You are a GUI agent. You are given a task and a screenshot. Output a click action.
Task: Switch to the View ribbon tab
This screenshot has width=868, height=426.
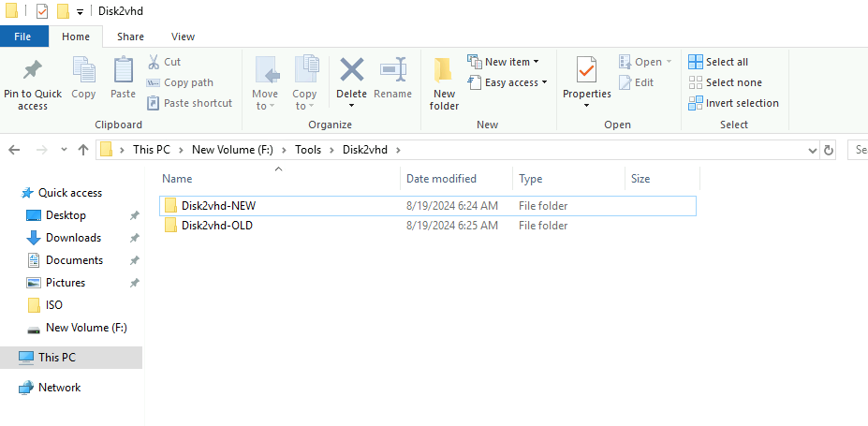[183, 37]
